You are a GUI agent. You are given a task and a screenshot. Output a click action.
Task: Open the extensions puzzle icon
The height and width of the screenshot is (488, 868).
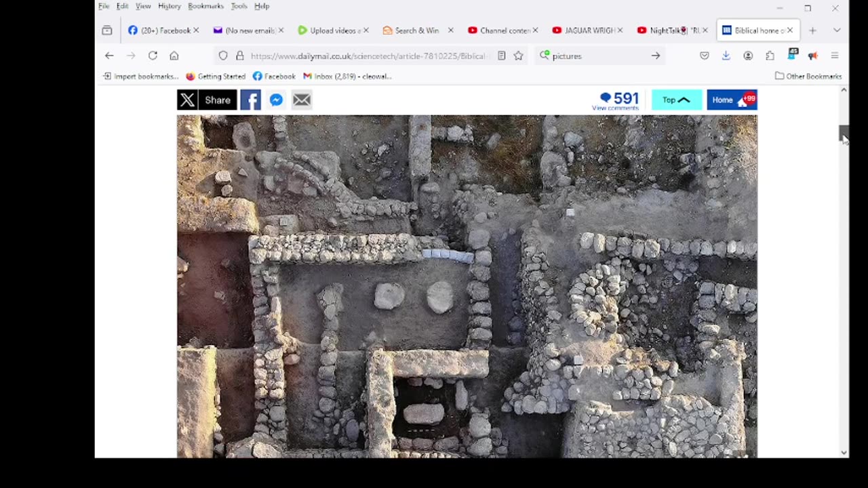(770, 56)
